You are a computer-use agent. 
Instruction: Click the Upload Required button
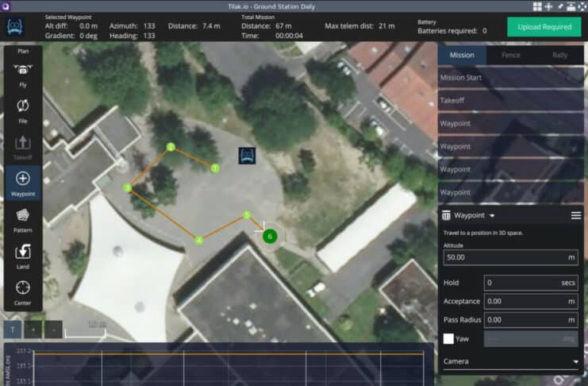tap(544, 27)
